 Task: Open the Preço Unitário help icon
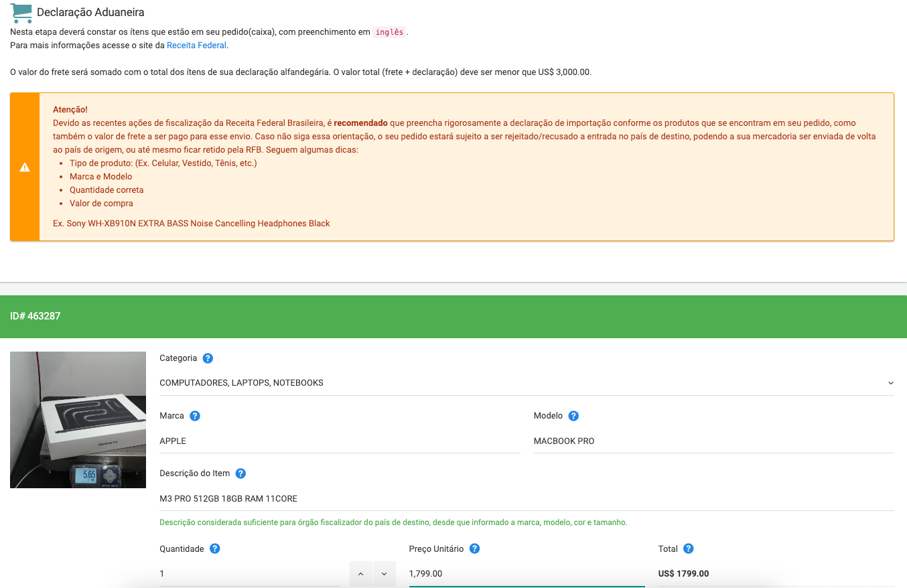tap(474, 548)
